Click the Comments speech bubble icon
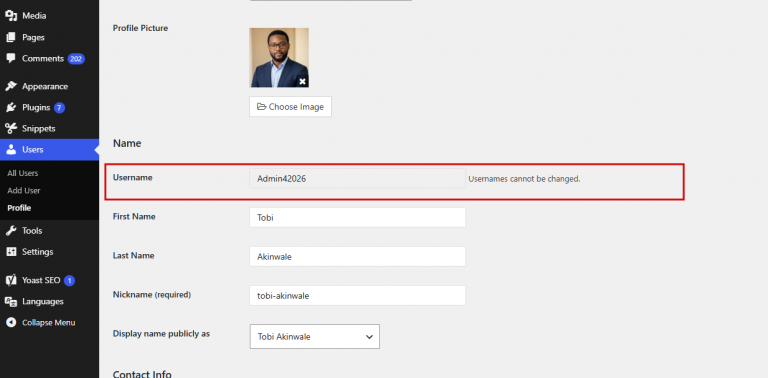The height and width of the screenshot is (378, 768). coord(11,58)
